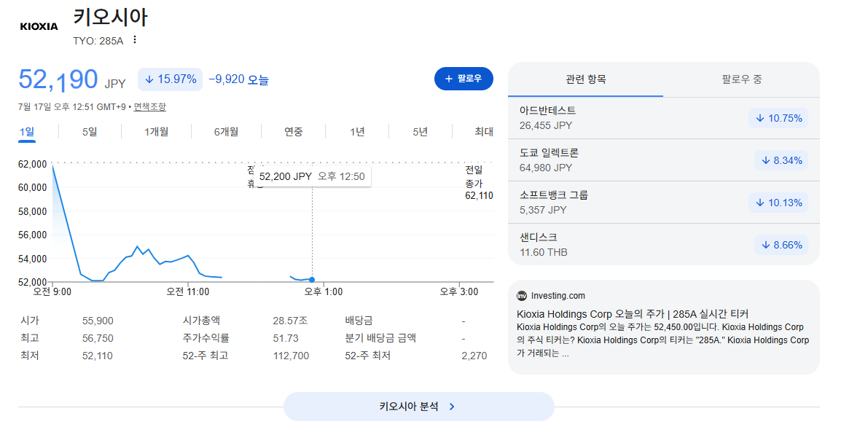Click 아드반테스트 10.75% down-arrow badge

pyautogui.click(x=778, y=118)
